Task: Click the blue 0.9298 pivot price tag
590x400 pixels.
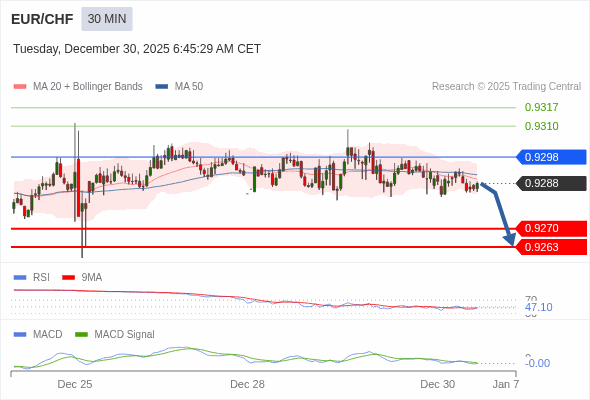Action: tap(551, 157)
